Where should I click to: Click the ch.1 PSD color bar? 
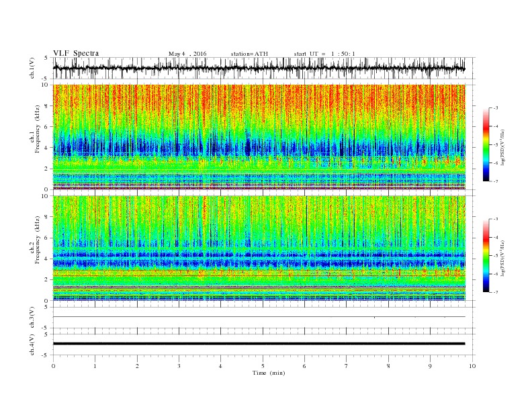coord(486,144)
